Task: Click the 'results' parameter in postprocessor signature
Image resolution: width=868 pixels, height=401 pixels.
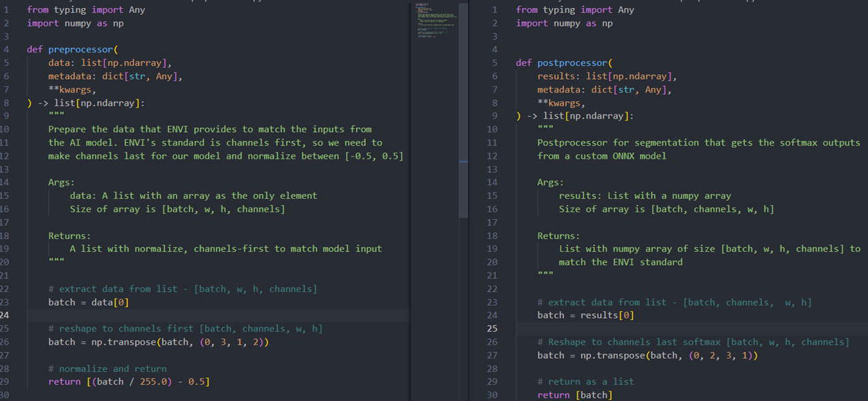Action: click(558, 76)
